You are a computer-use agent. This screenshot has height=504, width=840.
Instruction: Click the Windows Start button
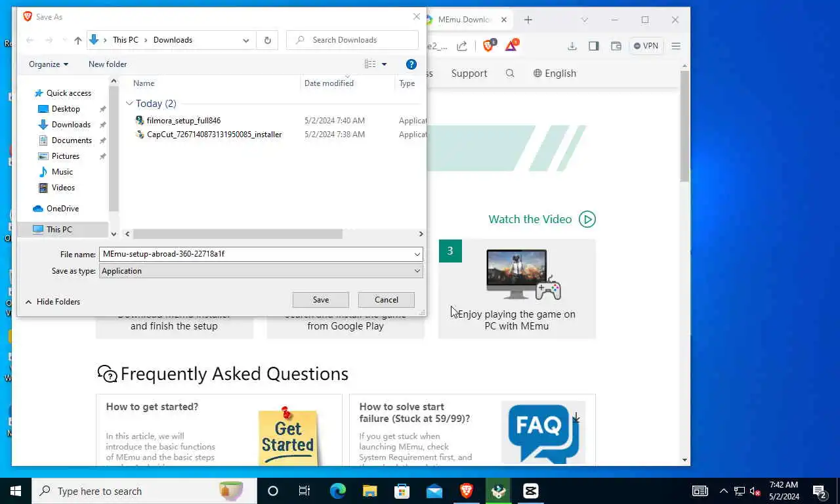click(x=16, y=491)
